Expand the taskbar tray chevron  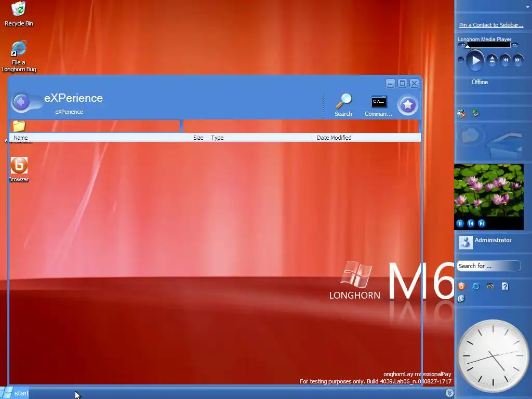click(x=449, y=393)
